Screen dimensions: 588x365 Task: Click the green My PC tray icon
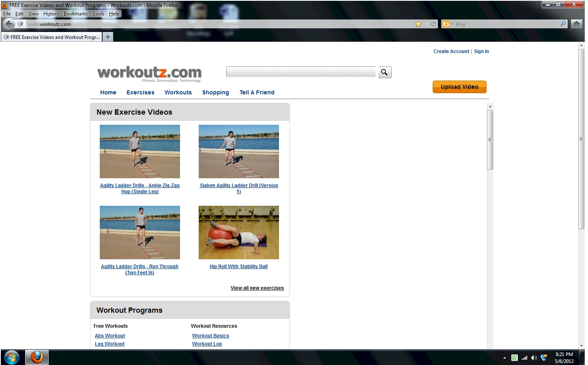(515, 358)
